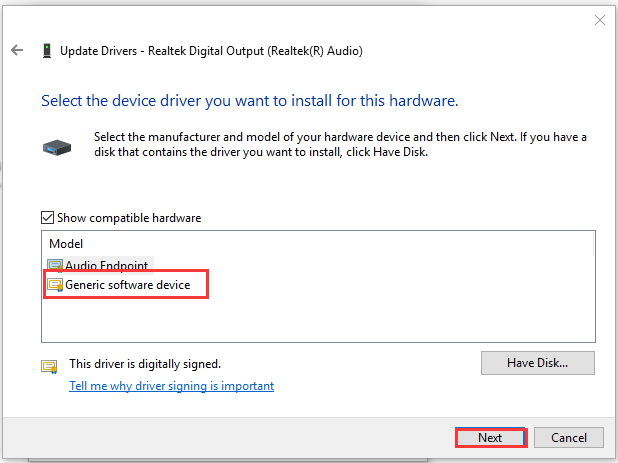Click the Realtek device icon in title

pyautogui.click(x=47, y=51)
